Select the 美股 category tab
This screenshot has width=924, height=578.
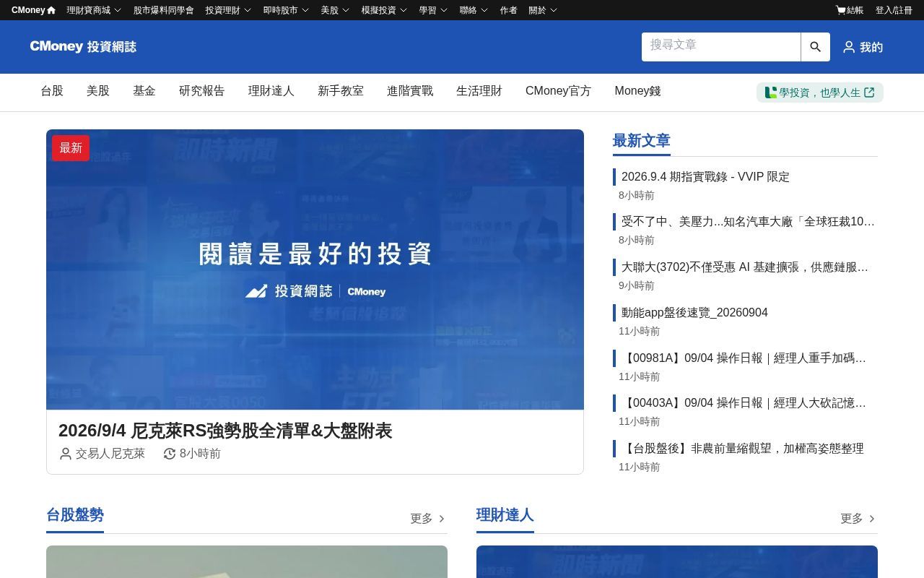click(98, 91)
